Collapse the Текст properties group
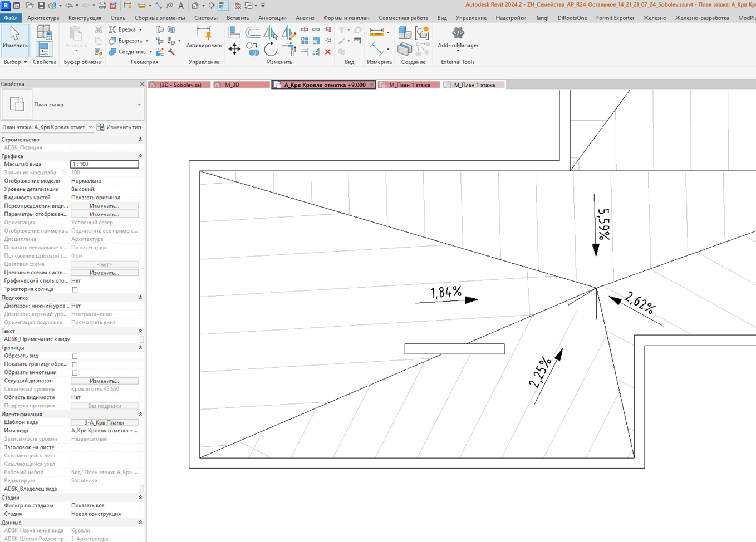The width and height of the screenshot is (756, 542). point(140,331)
